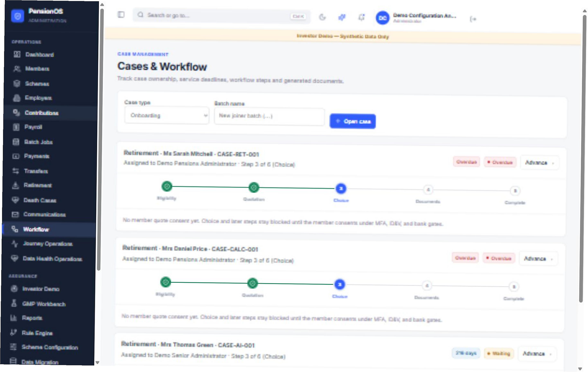Click the DC user avatar
This screenshot has width=588, height=372.
coord(382,18)
